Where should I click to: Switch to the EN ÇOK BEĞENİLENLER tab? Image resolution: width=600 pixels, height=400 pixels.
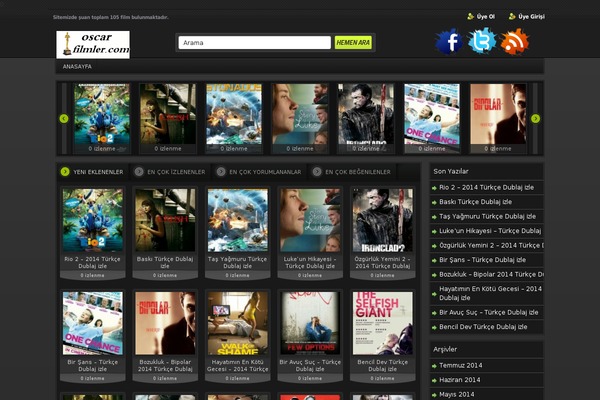(352, 172)
